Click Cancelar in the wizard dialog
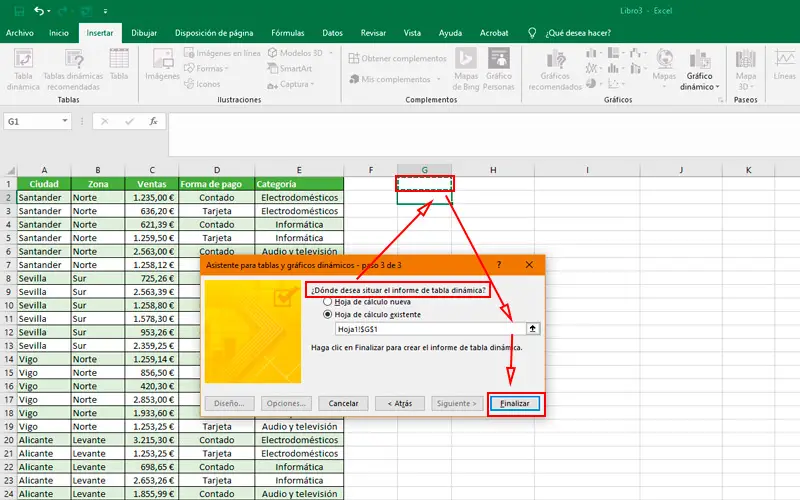The height and width of the screenshot is (500, 800). tap(343, 403)
